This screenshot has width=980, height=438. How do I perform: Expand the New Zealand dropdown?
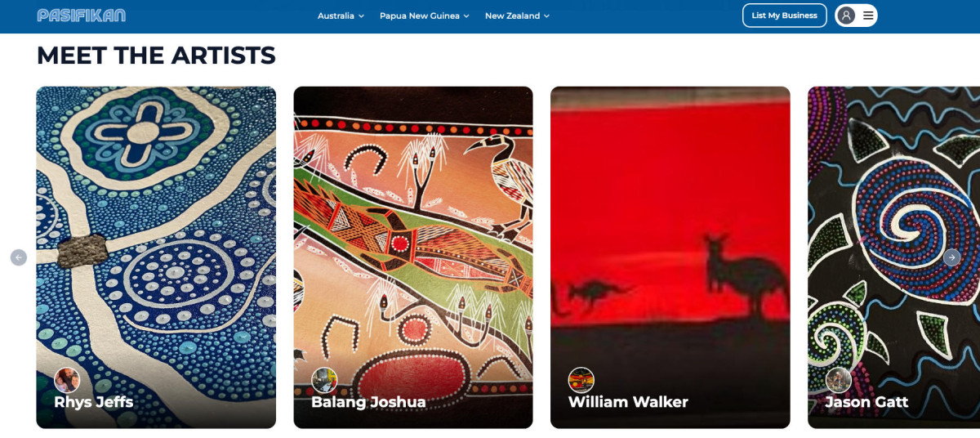click(x=517, y=16)
